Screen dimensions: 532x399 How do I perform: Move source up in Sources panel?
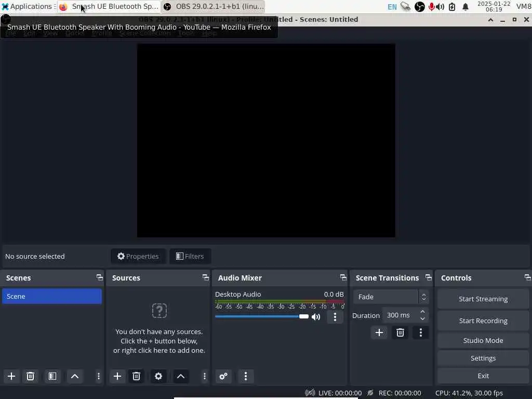click(181, 376)
